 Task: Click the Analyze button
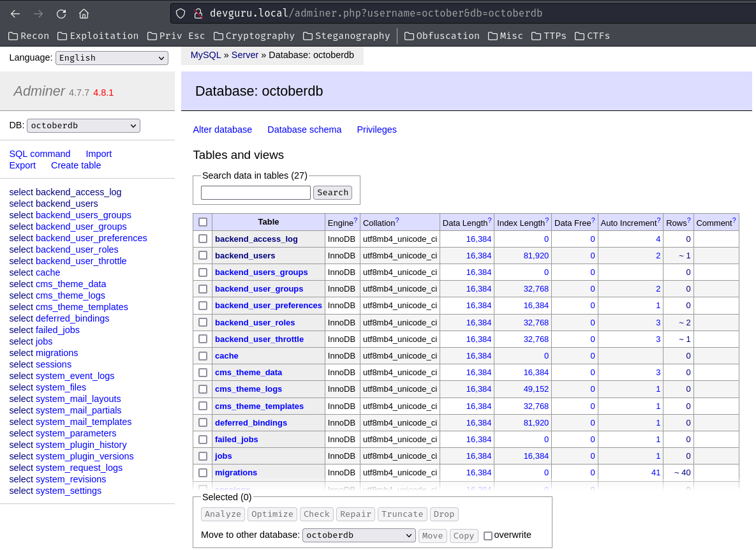[223, 514]
